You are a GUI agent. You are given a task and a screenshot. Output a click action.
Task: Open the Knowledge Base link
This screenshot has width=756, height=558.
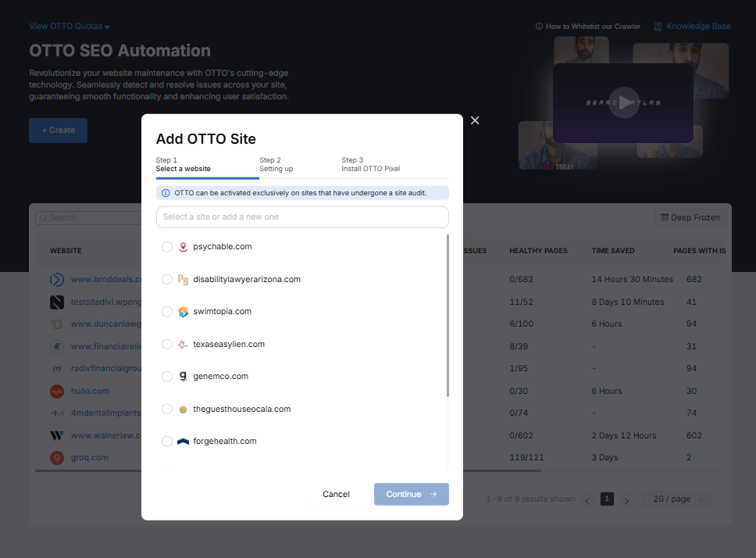pos(698,26)
